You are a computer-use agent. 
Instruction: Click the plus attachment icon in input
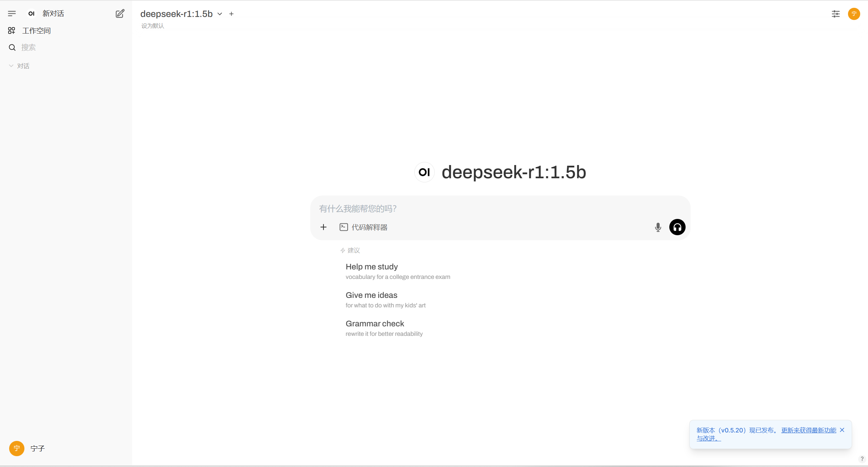pos(323,227)
